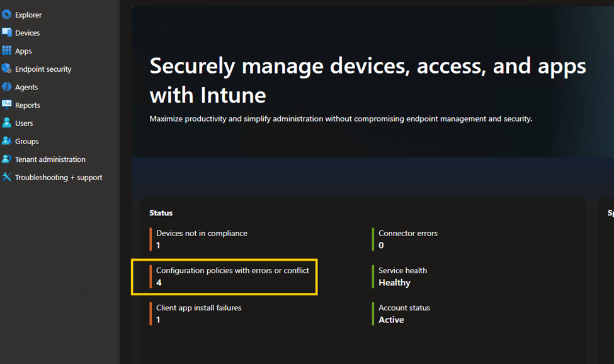Viewport: 614px width, 364px height.
Task: Click the Explorer compass icon
Action: tap(7, 14)
